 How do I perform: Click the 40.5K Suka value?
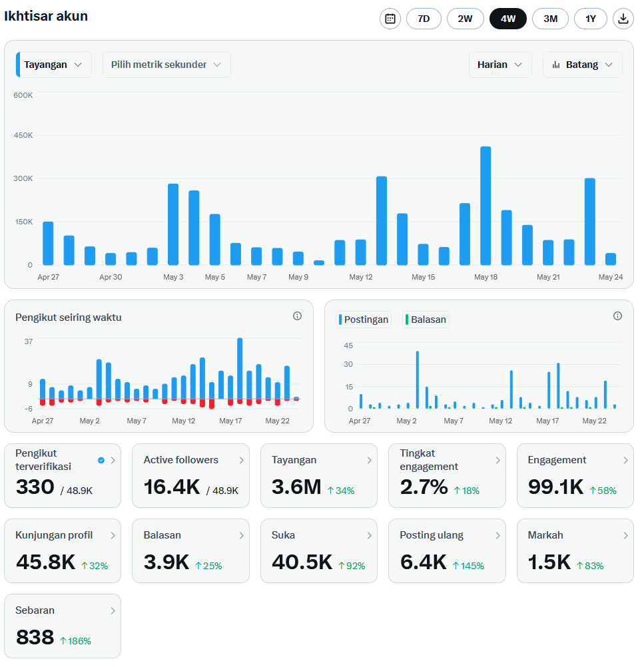tap(302, 562)
